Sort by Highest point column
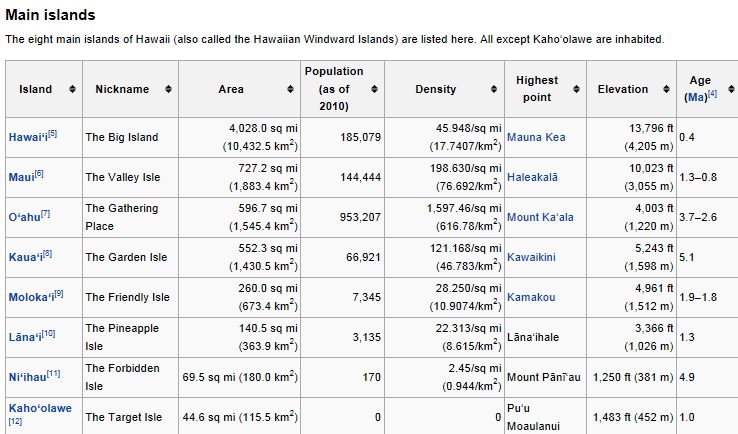738x434 pixels. [575, 90]
